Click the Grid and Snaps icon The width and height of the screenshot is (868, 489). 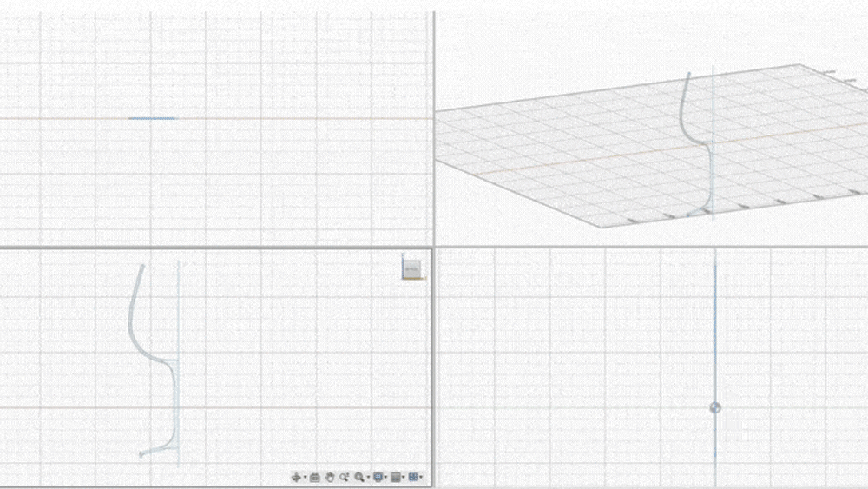click(x=396, y=477)
